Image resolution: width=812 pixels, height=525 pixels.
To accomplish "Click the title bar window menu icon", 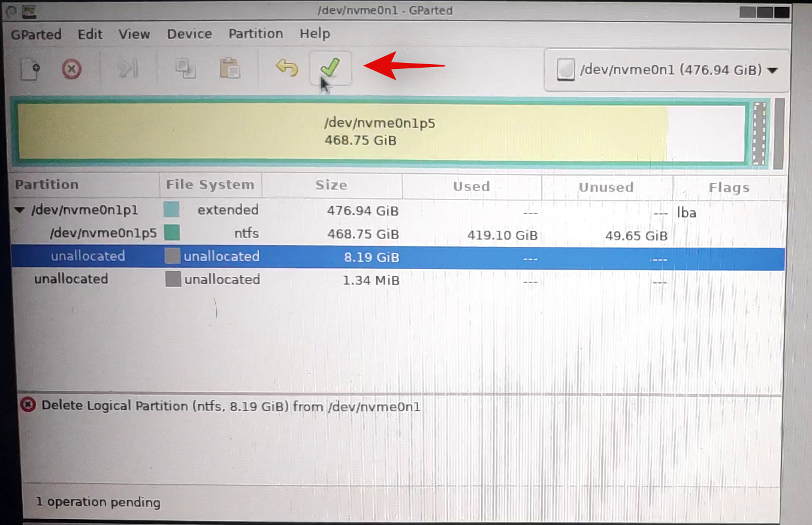I will [12, 10].
